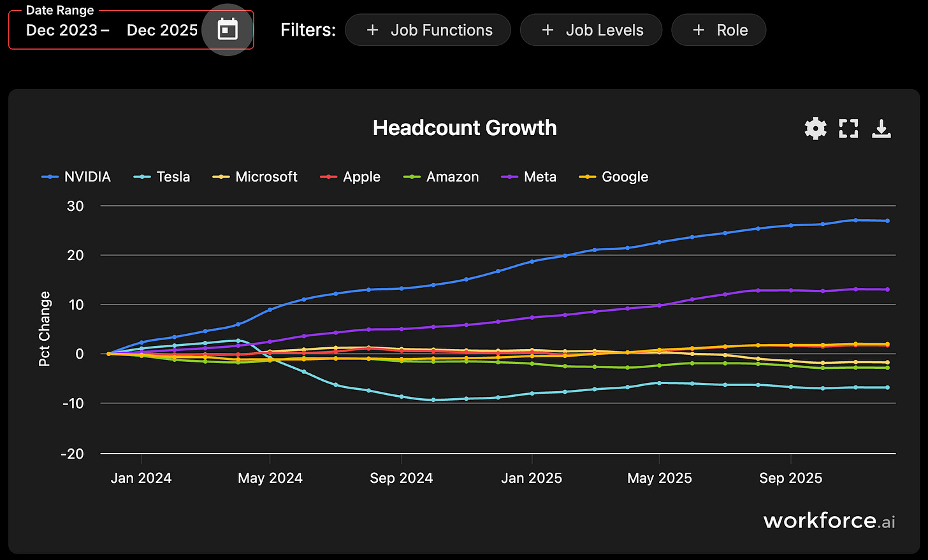Click the Filters: label
The width and height of the screenshot is (928, 560).
tap(308, 30)
